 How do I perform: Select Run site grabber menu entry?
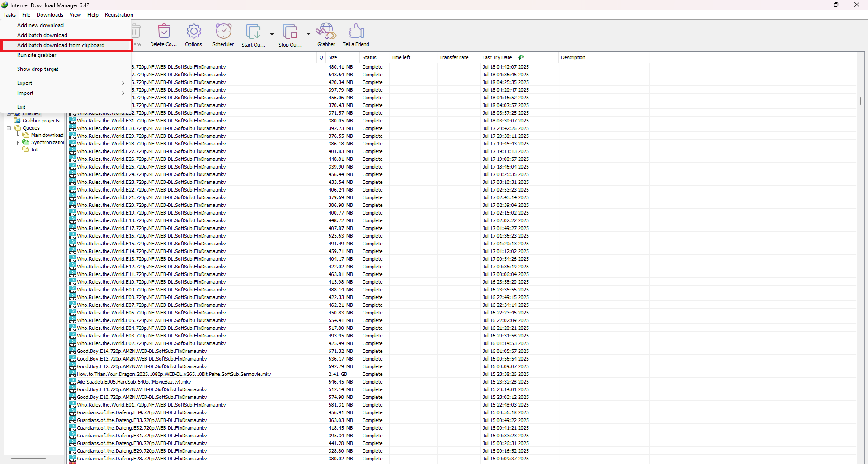(37, 55)
